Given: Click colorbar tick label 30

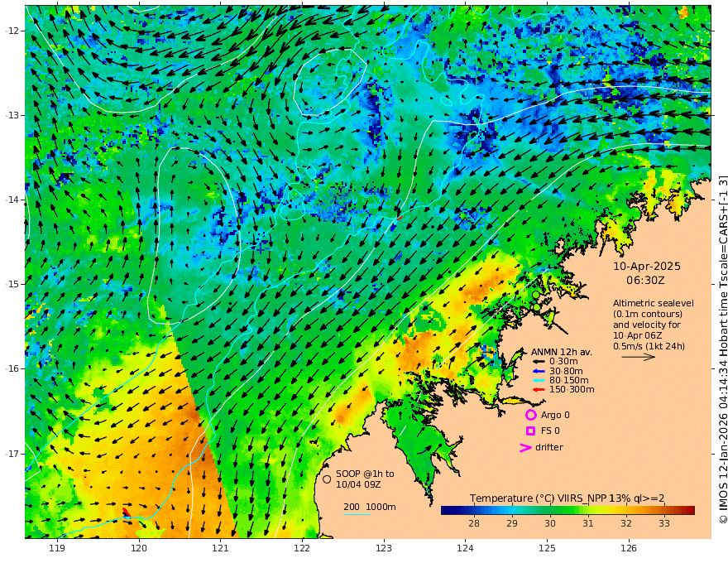Looking at the screenshot, I should (549, 523).
